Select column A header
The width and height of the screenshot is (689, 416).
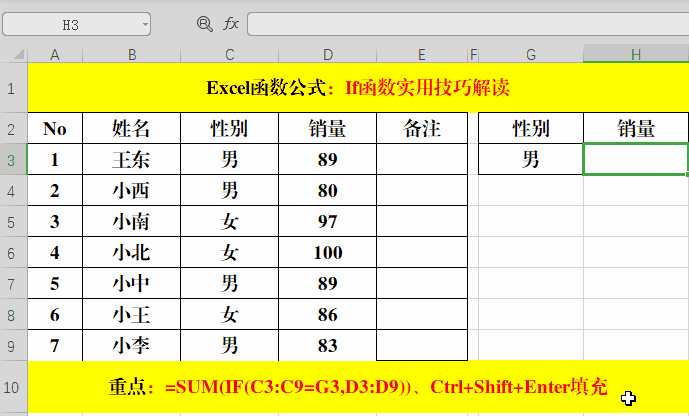[x=55, y=55]
